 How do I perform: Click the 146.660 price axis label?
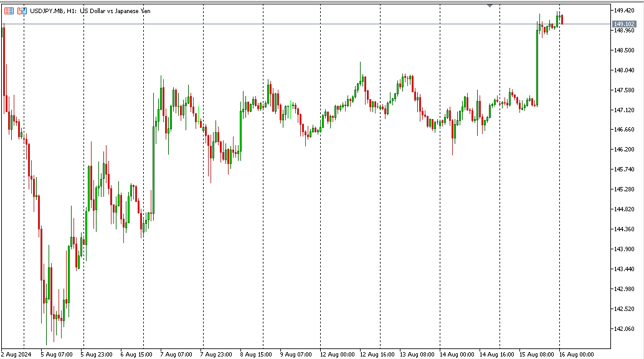tap(624, 130)
